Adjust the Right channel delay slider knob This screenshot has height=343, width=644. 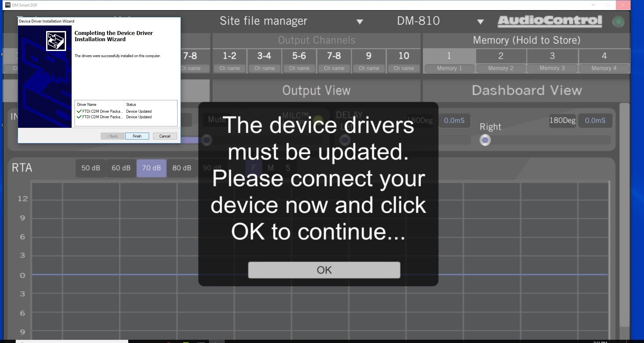pyautogui.click(x=485, y=140)
